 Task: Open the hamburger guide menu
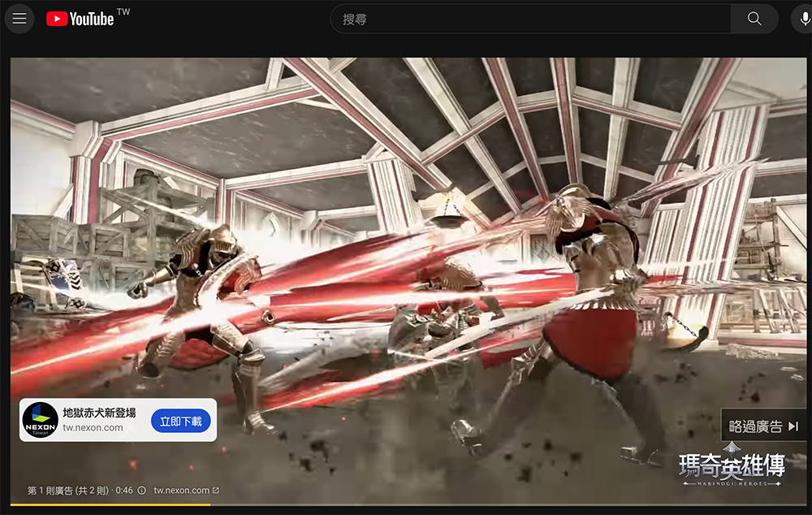(x=19, y=19)
